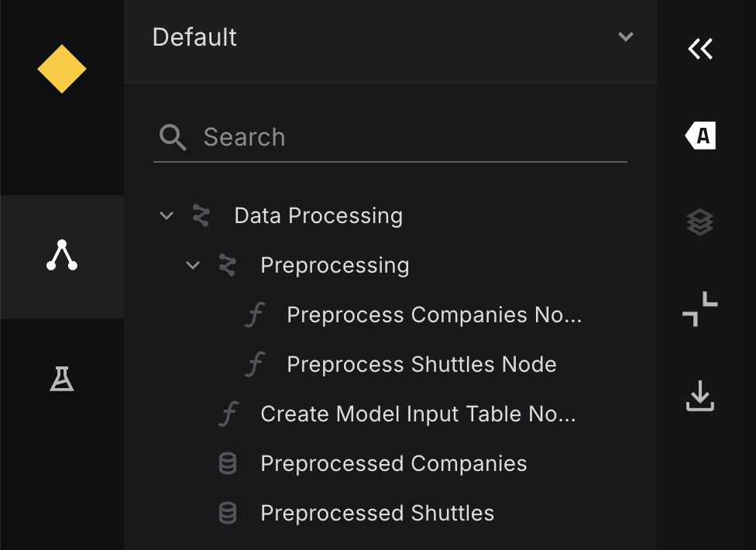Open the export download icon on right sidebar
The width and height of the screenshot is (756, 550).
click(x=700, y=397)
